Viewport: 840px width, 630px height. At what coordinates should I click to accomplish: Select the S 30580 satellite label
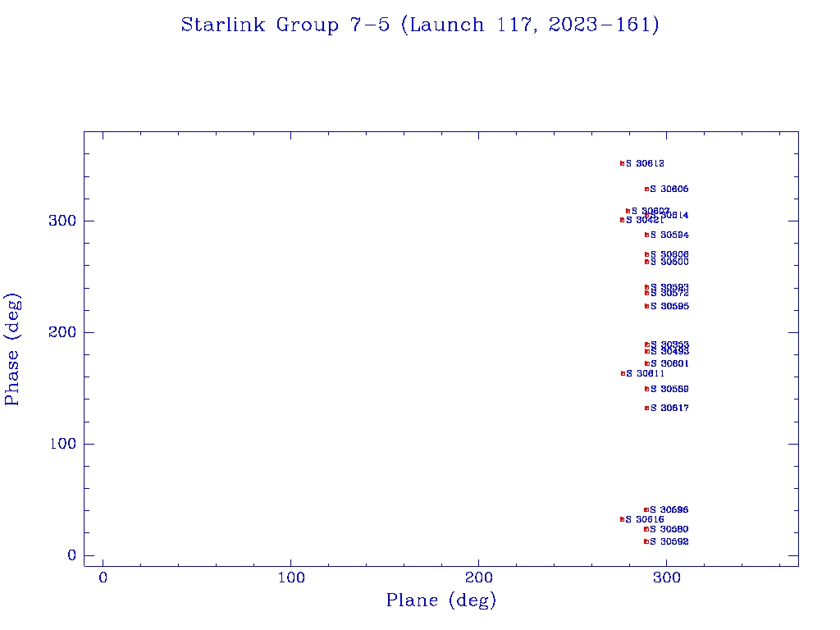[x=669, y=529]
